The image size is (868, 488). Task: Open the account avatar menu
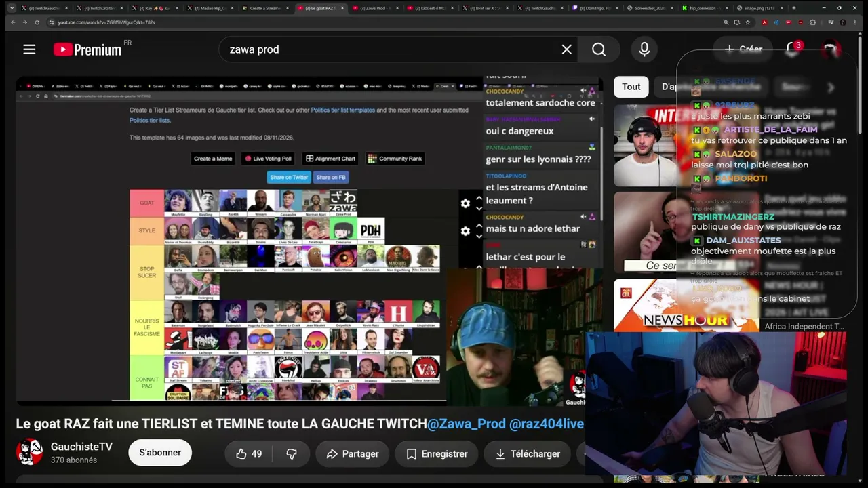pos(830,49)
